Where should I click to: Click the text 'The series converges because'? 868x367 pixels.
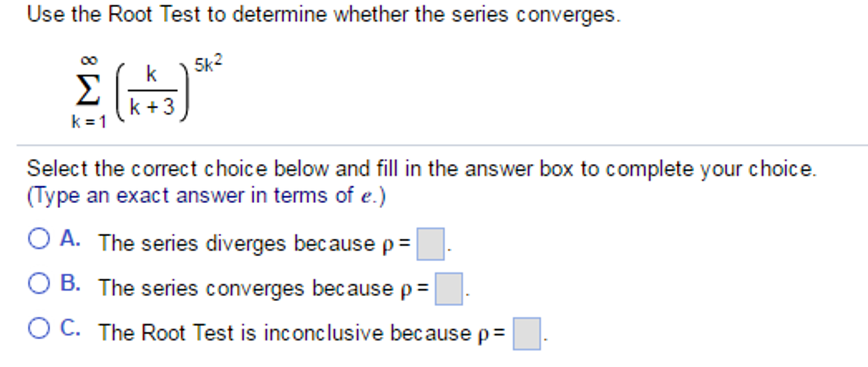point(255,289)
